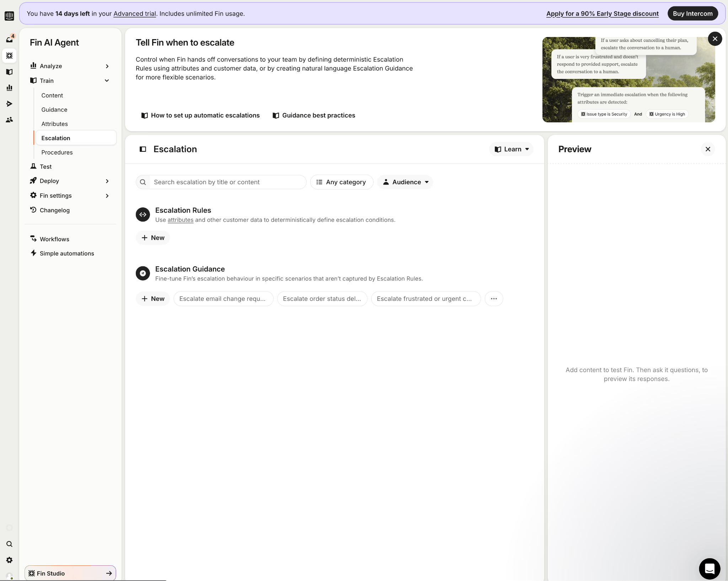Click the search escalation input field

pos(227,182)
